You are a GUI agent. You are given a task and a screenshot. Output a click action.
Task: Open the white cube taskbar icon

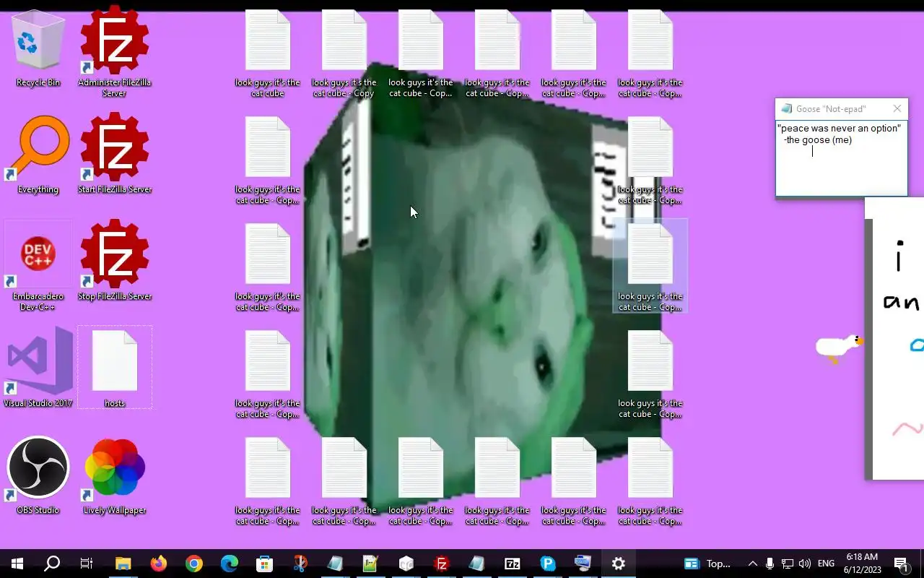406,564
